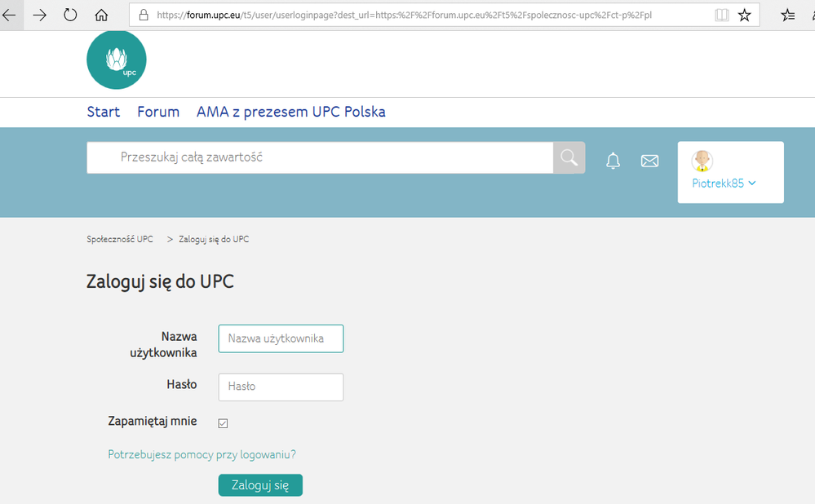The height and width of the screenshot is (504, 815).
Task: Open reading view book icon
Action: (x=721, y=15)
